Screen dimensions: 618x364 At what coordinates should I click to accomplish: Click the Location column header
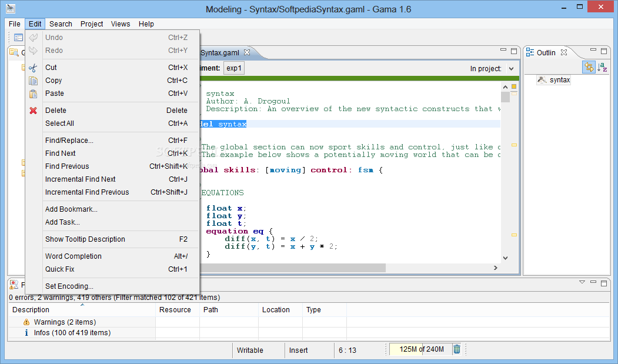[x=280, y=309]
